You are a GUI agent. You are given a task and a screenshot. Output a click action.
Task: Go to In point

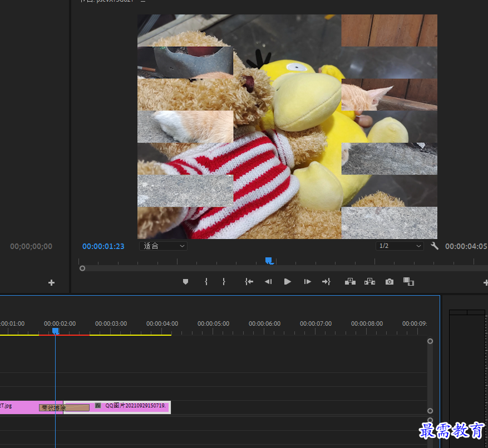[249, 282]
